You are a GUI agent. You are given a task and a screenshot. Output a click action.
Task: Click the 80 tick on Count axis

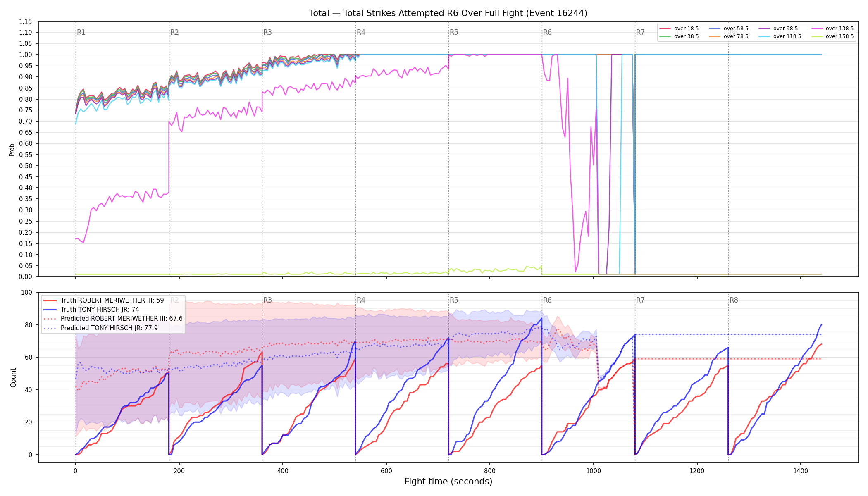pos(29,325)
